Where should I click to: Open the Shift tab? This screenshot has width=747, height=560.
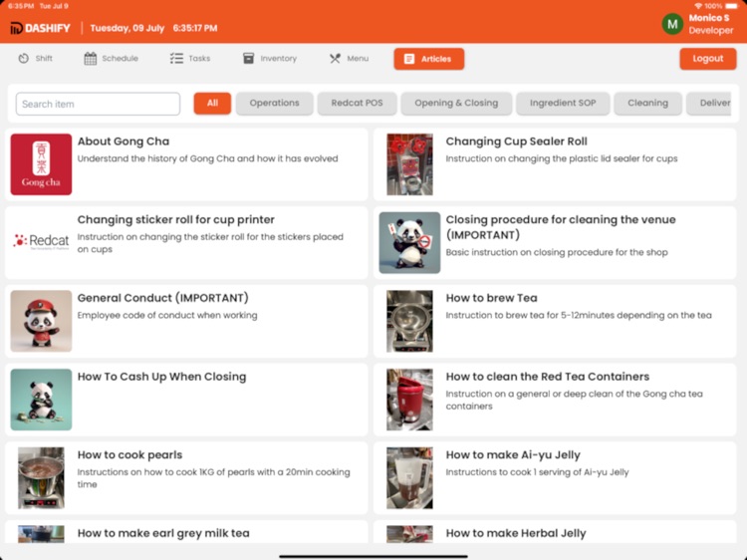(x=35, y=58)
